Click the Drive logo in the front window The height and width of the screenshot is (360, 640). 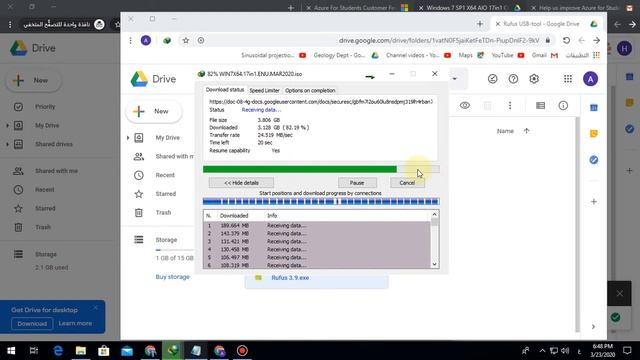pyautogui.click(x=153, y=79)
